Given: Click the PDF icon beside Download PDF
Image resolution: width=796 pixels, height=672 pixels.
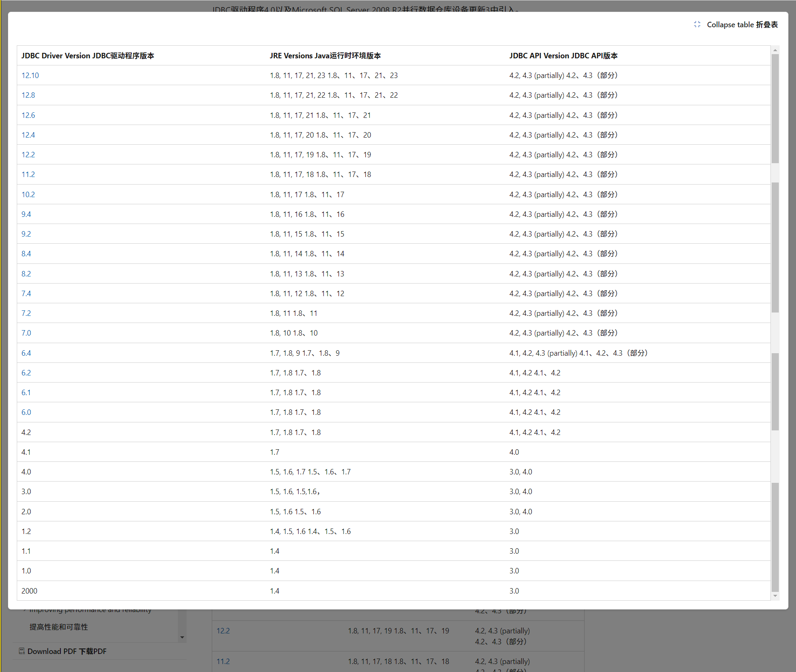Looking at the screenshot, I should [x=22, y=651].
